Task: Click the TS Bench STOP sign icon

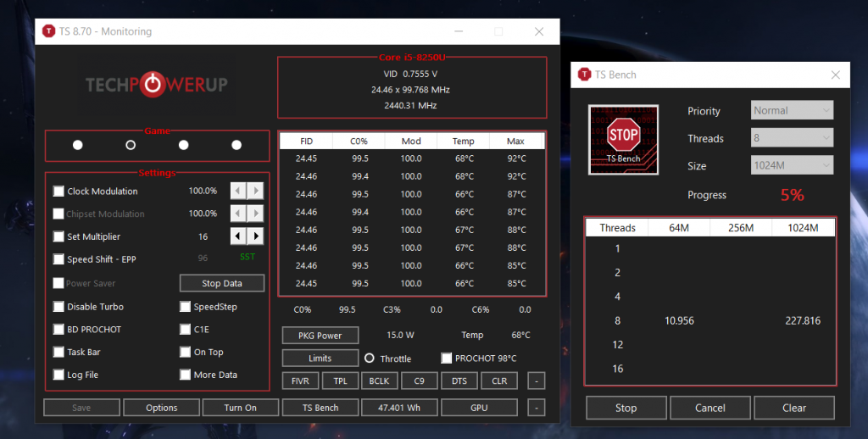Action: [623, 140]
